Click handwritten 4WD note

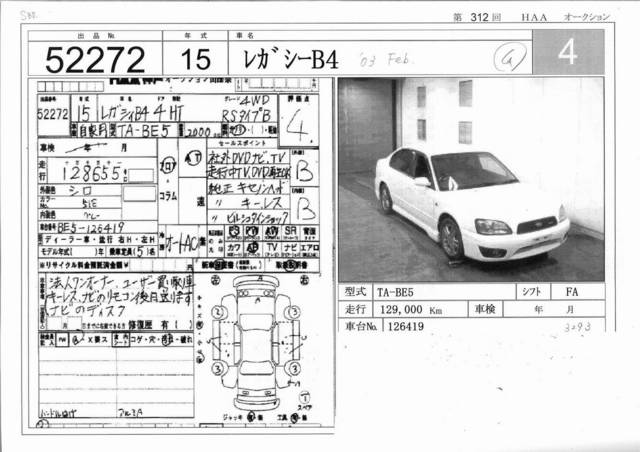[255, 100]
